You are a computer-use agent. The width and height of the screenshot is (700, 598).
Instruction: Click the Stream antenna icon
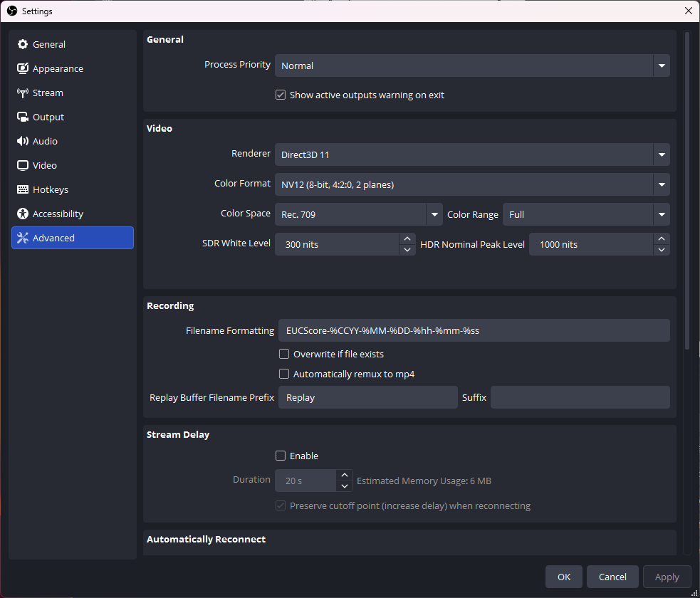22,93
